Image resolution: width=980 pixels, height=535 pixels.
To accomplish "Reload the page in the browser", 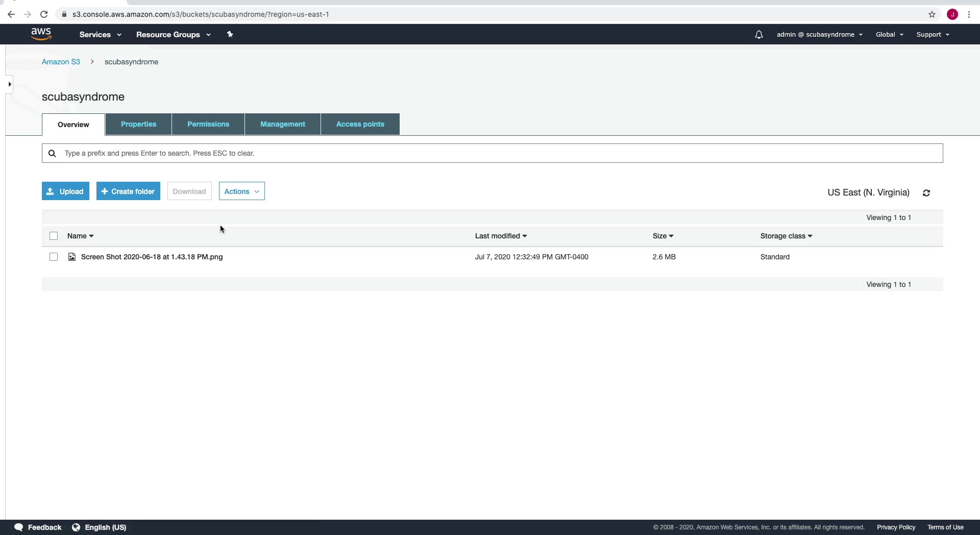I will click(44, 14).
